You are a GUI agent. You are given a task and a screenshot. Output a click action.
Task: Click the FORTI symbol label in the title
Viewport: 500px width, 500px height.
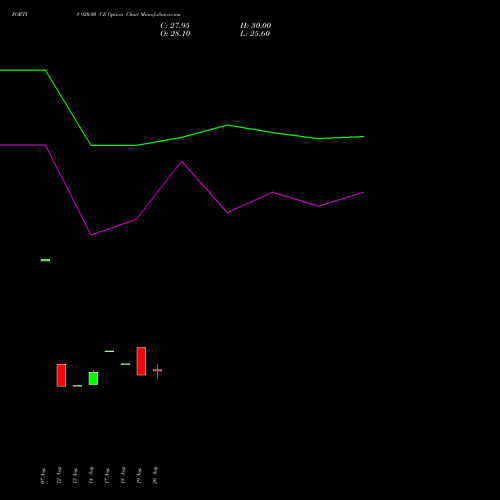[20, 14]
